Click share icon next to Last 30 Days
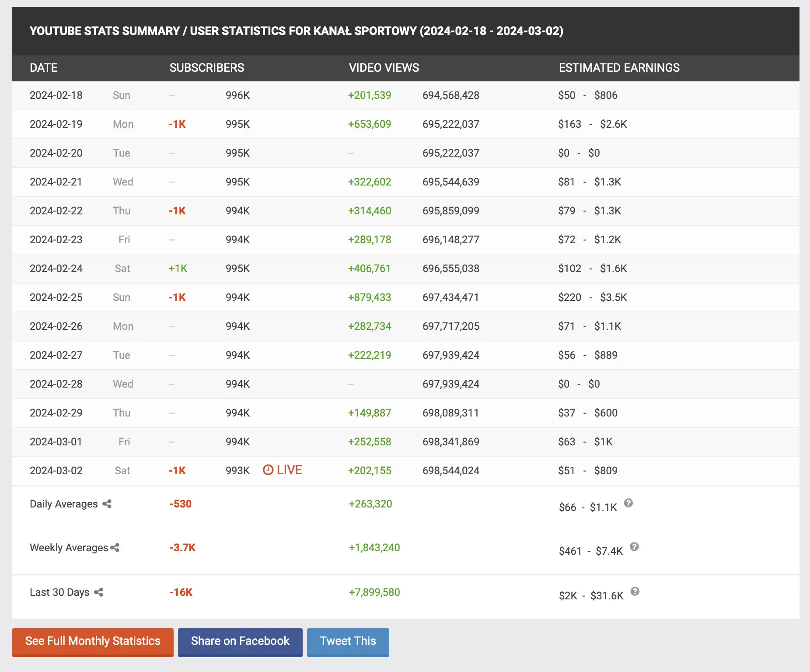Viewport: 810px width, 672px height. [99, 592]
